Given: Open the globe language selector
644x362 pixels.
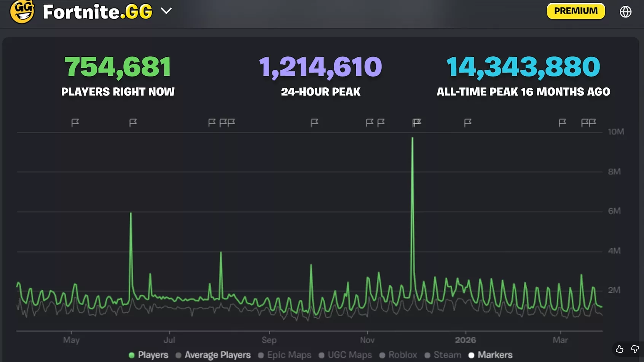Looking at the screenshot, I should [x=626, y=11].
